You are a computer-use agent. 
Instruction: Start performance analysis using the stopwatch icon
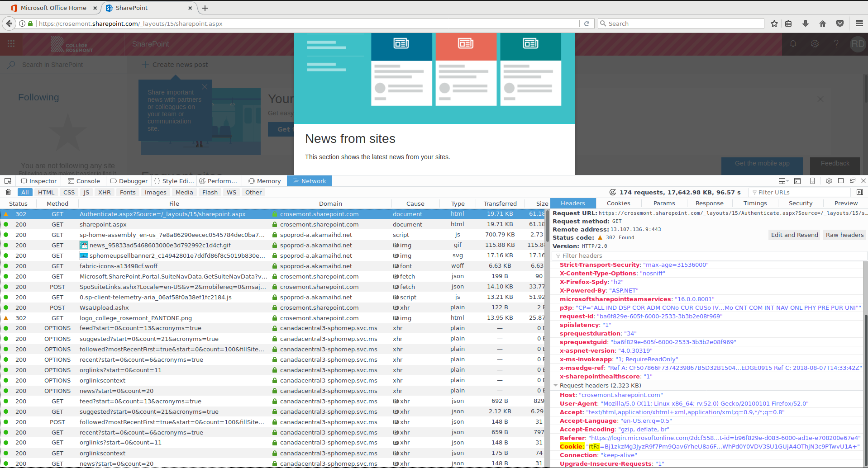(x=613, y=192)
